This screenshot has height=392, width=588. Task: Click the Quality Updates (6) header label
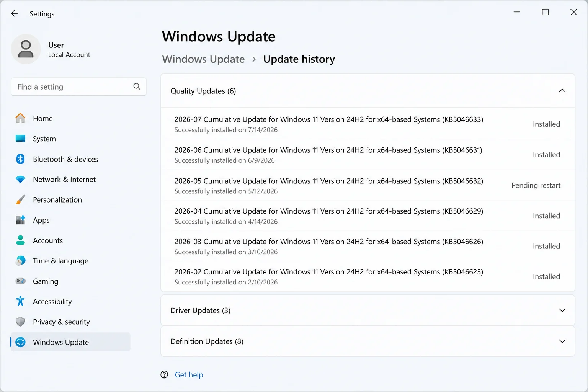click(203, 91)
